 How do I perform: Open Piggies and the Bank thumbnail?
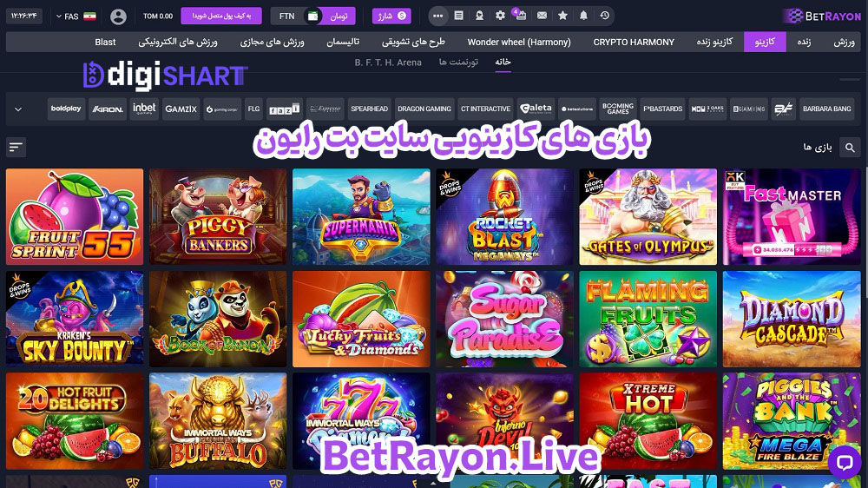point(792,421)
